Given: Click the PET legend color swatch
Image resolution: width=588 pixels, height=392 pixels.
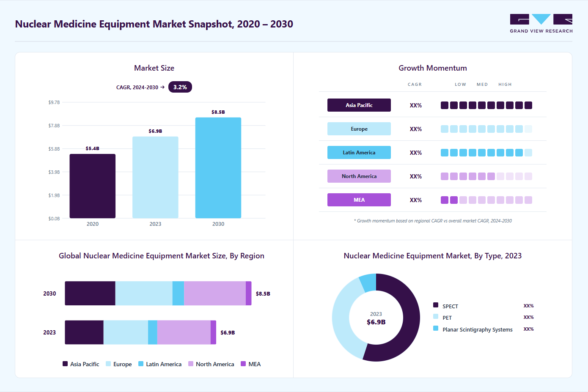Looking at the screenshot, I should pyautogui.click(x=436, y=316).
